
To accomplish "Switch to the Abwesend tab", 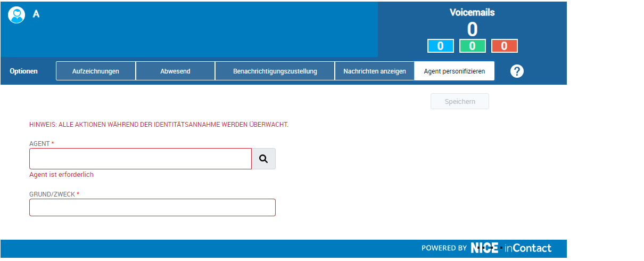I will (175, 71).
